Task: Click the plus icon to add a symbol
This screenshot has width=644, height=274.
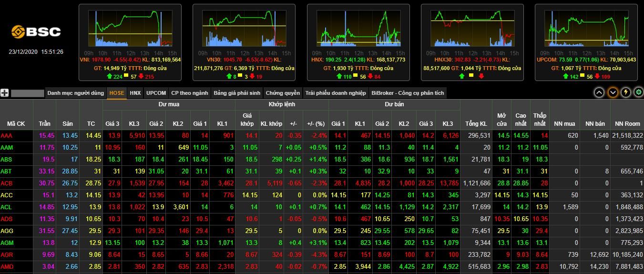Action: tap(5, 93)
